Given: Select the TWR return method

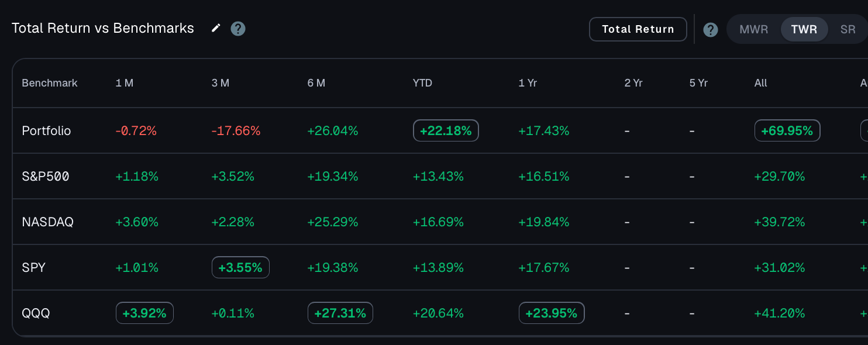Looking at the screenshot, I should [x=804, y=29].
